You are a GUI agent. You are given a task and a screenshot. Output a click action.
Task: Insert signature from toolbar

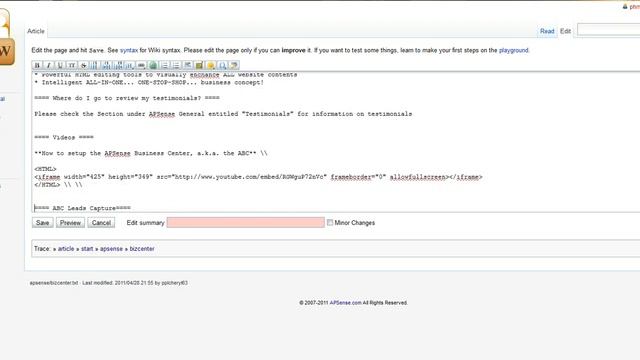point(234,65)
